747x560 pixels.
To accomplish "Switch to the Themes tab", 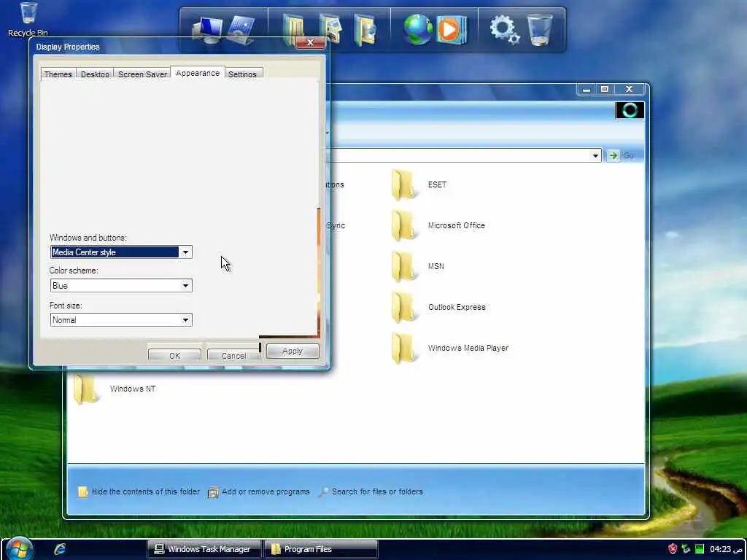I will point(58,74).
